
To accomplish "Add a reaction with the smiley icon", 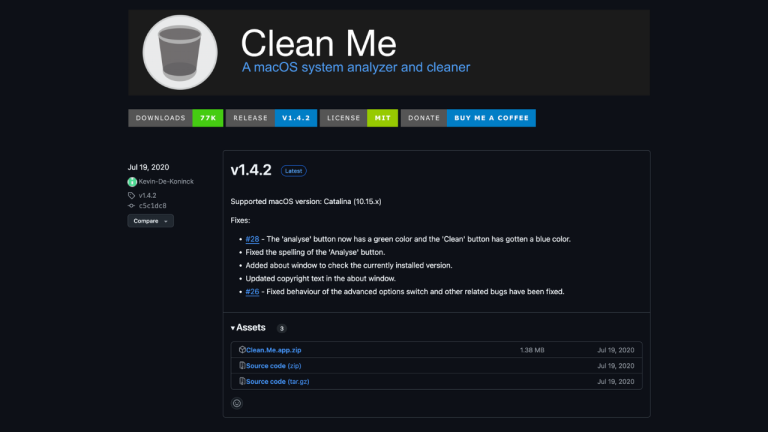I will [x=237, y=403].
